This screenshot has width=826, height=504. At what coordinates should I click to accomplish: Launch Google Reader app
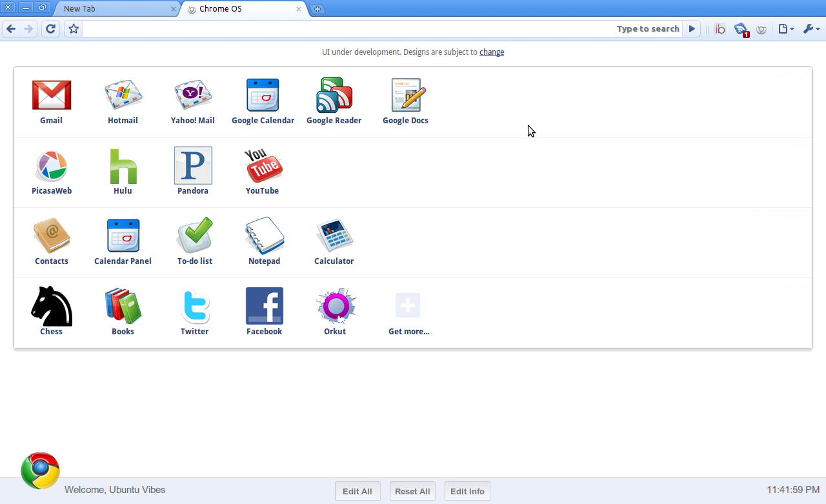pos(334,95)
